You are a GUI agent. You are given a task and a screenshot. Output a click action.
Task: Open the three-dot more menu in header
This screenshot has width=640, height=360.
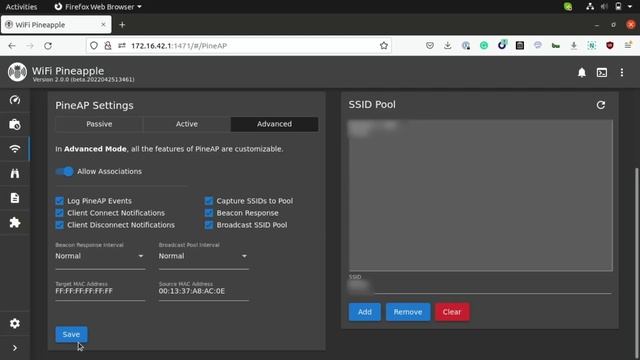click(x=622, y=73)
